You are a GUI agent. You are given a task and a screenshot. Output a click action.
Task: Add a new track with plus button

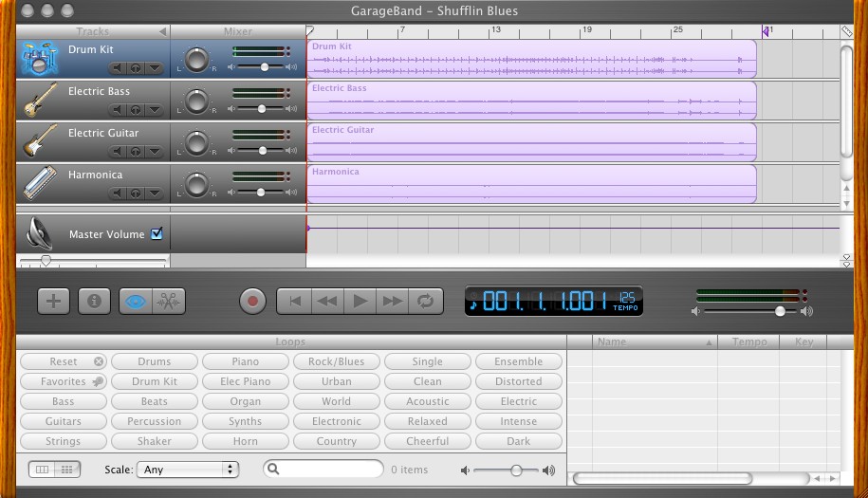click(54, 302)
